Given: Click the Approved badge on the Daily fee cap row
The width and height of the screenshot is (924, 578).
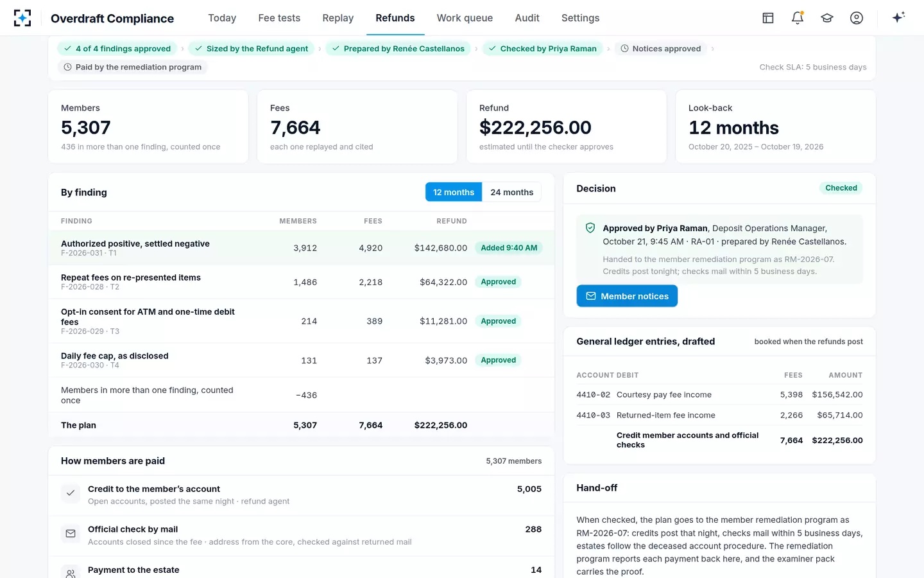Looking at the screenshot, I should pyautogui.click(x=498, y=360).
